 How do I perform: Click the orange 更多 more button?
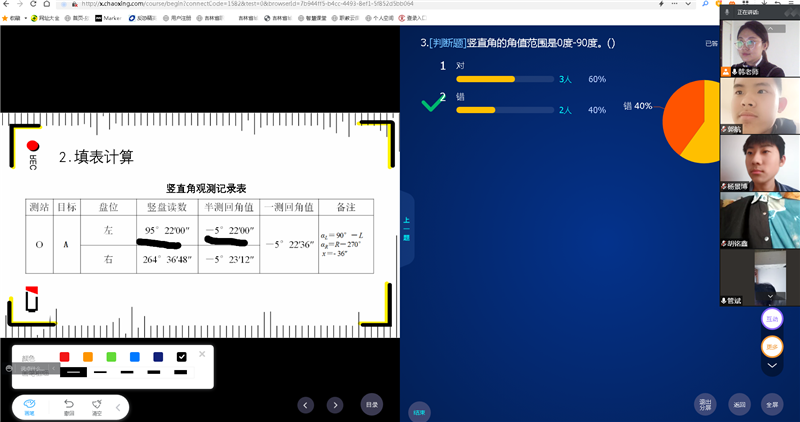(771, 346)
